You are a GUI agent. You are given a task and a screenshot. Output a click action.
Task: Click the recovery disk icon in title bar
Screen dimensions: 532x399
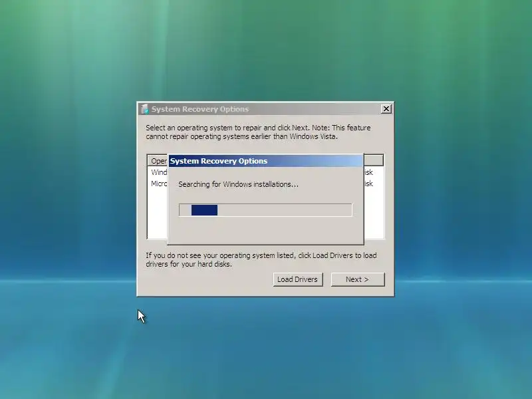145,109
